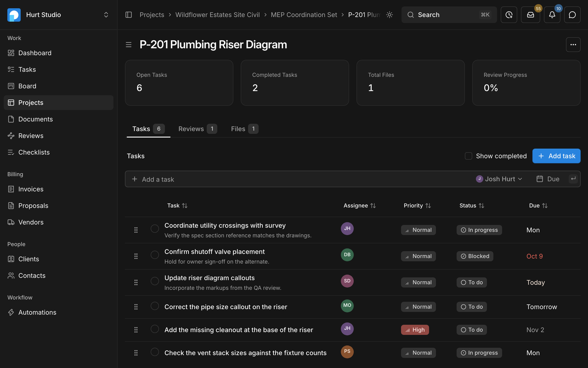Switch theme with the sun icon
Image resolution: width=588 pixels, height=368 pixels.
tap(390, 15)
